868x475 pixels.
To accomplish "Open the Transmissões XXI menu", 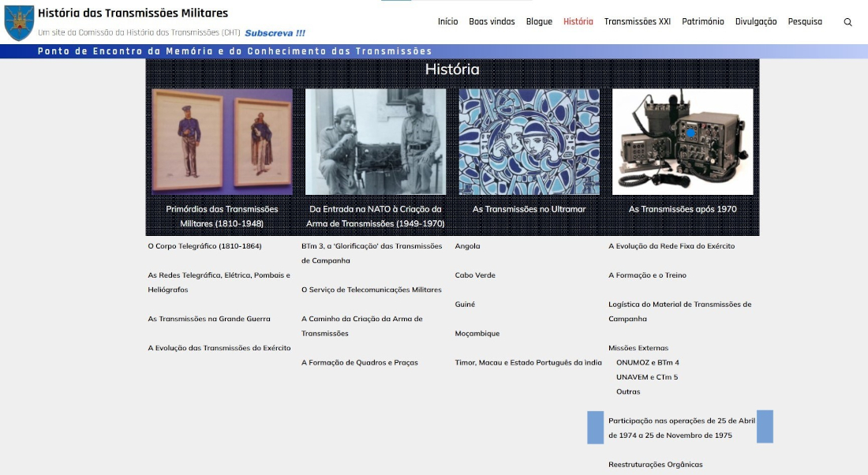I will 637,22.
